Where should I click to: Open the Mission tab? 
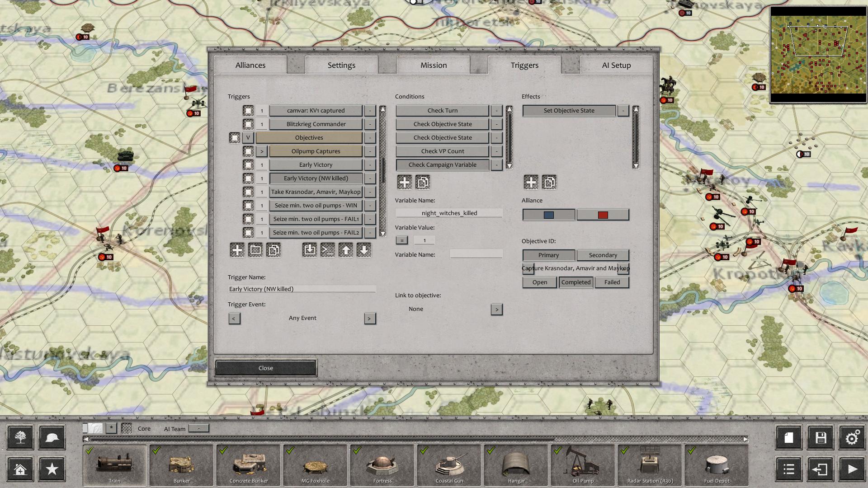point(433,65)
